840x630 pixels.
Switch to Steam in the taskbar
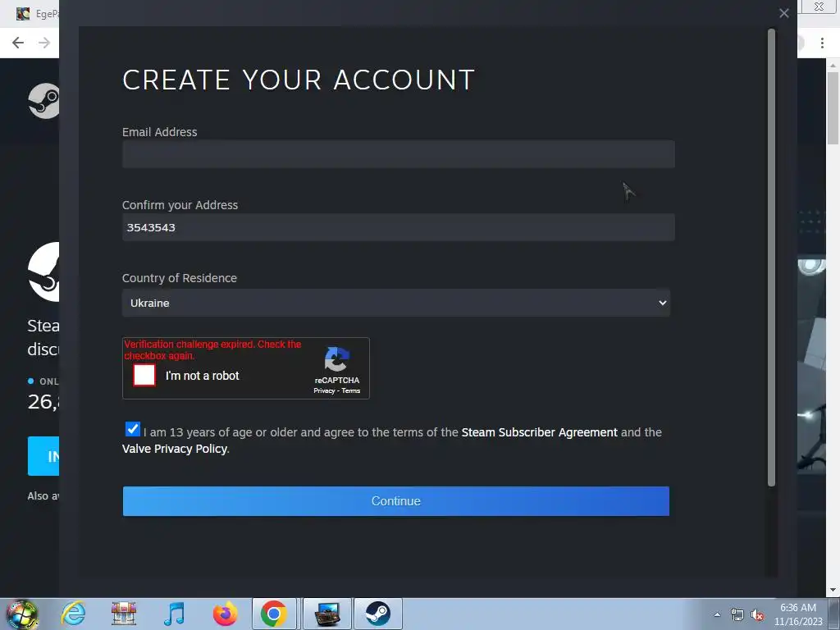click(x=378, y=614)
